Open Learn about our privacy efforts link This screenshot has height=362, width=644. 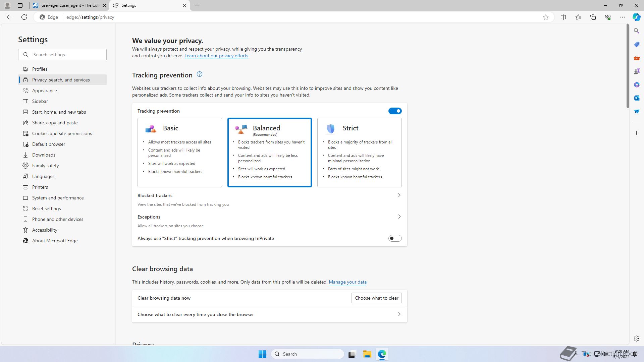coord(216,56)
